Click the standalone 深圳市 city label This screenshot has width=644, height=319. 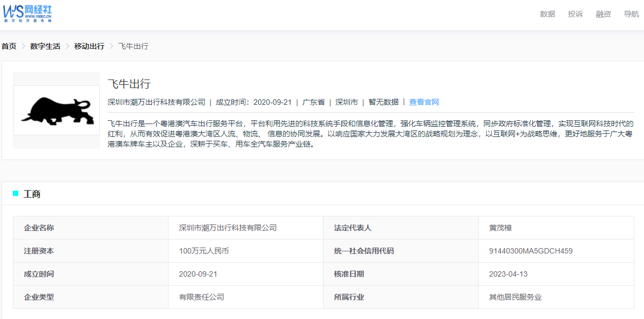347,102
